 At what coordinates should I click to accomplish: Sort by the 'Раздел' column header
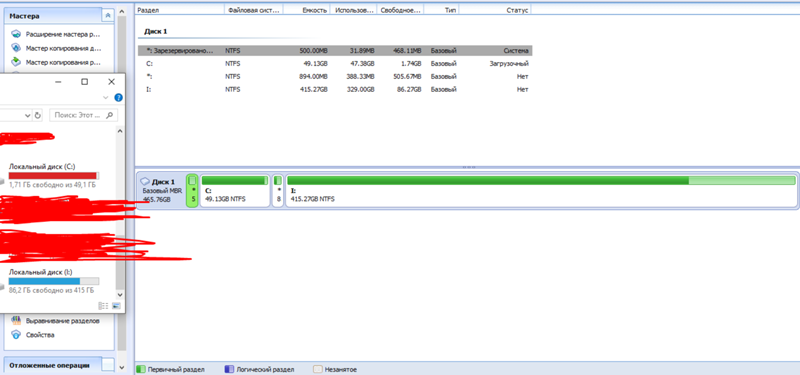180,10
